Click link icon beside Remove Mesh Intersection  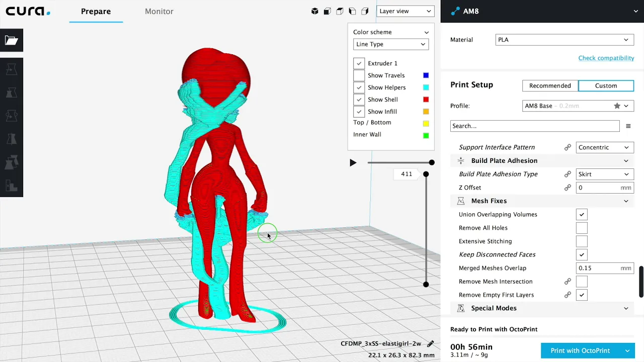(x=568, y=282)
